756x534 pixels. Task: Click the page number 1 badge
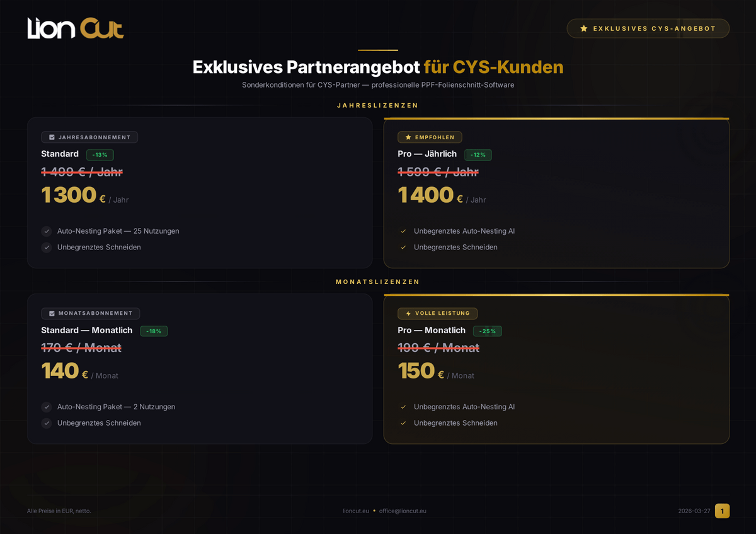pos(722,511)
